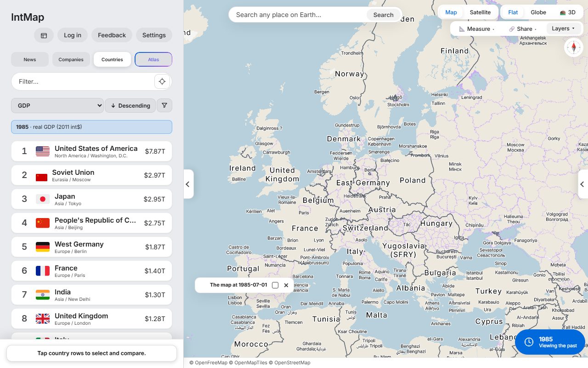Click the '1985 · real GDP (2011 int$)' banner

(x=91, y=127)
